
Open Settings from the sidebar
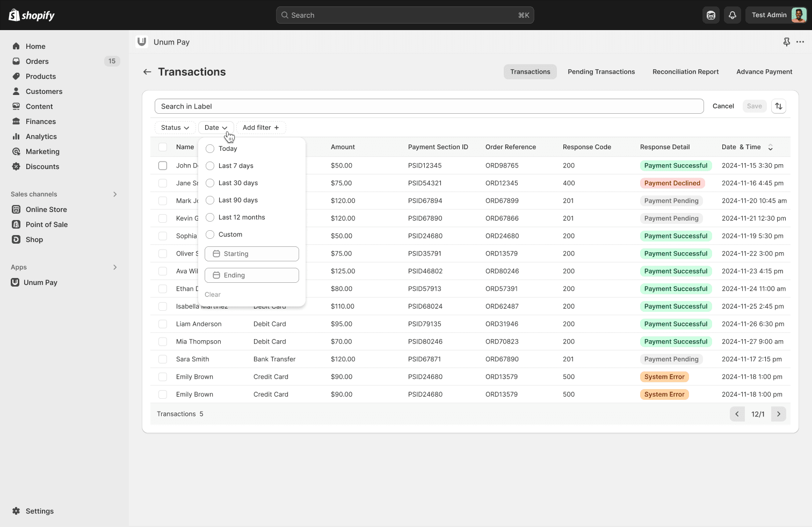(39, 511)
